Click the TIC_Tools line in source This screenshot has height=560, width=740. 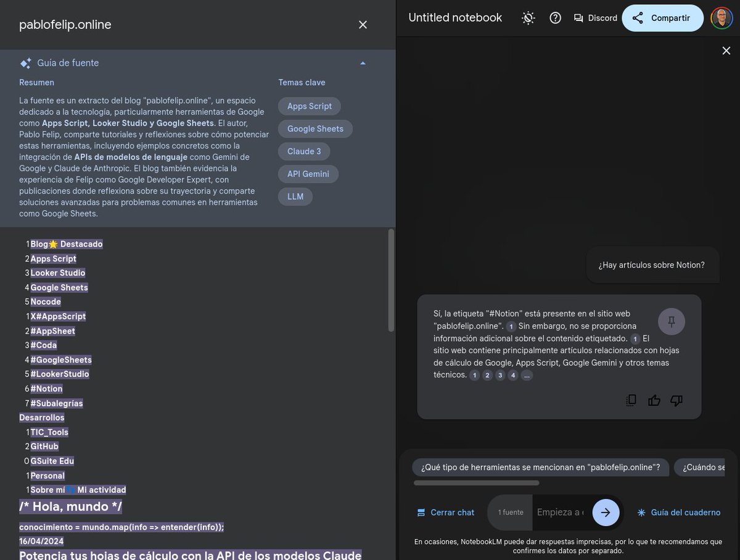pos(49,432)
